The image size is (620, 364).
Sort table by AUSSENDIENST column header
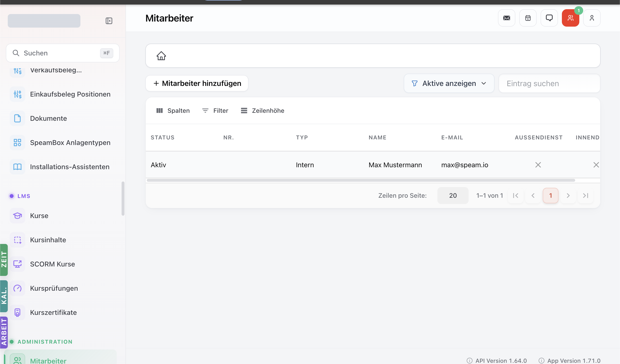tap(539, 137)
